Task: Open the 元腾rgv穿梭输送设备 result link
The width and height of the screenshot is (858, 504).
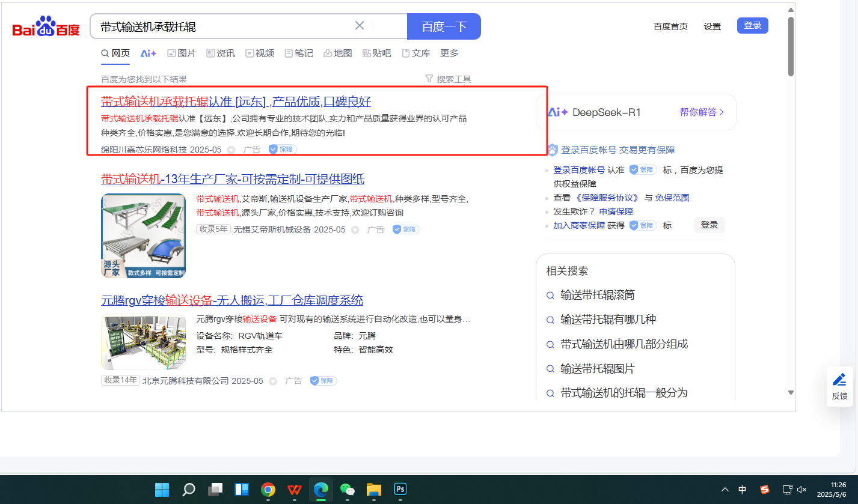Action: click(231, 300)
